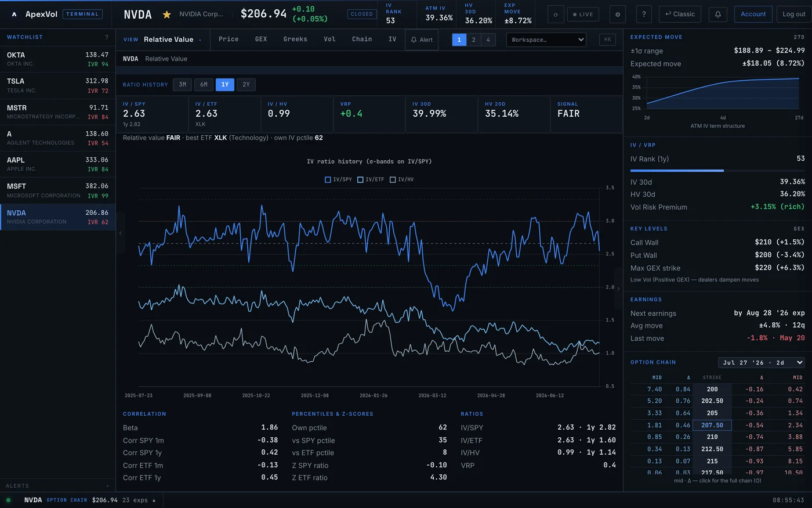812x508 pixels.
Task: Click the Call Wall $210 level
Action: tap(717, 242)
